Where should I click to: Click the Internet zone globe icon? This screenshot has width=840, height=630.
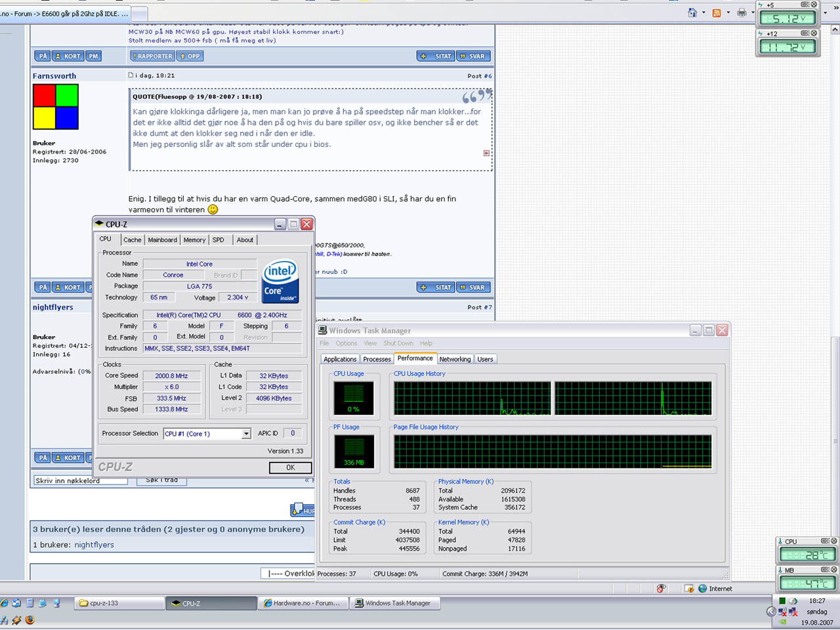702,589
